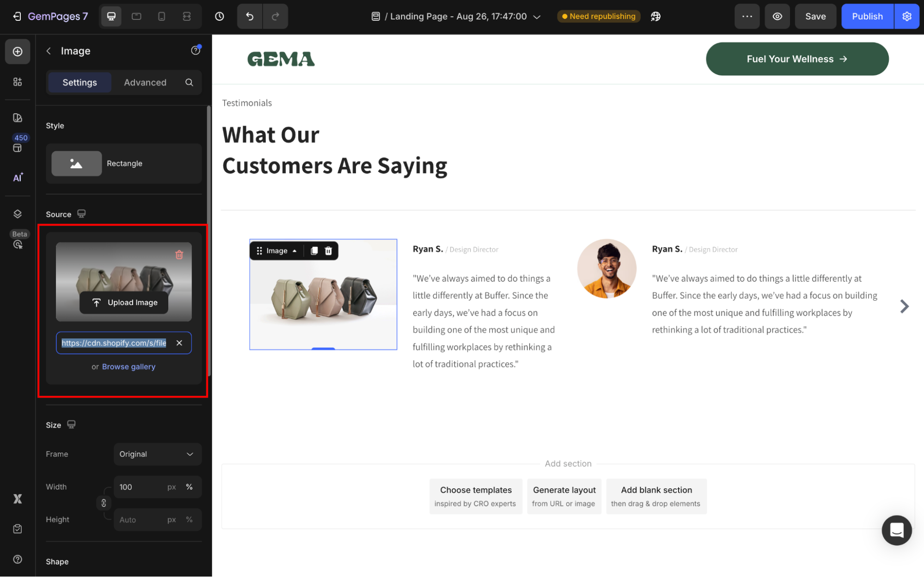Remove uploaded source image trash icon

pos(179,255)
